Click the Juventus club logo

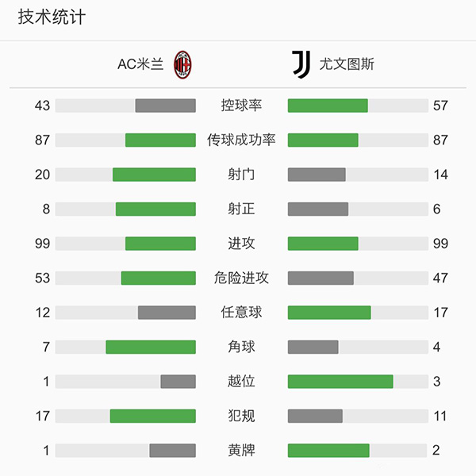click(x=301, y=64)
